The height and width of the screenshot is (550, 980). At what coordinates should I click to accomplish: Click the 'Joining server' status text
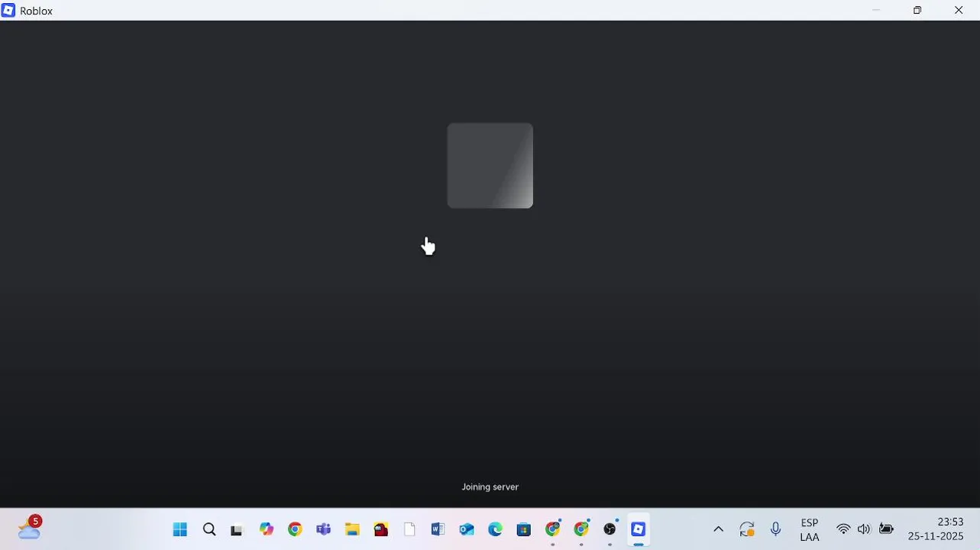pyautogui.click(x=490, y=487)
